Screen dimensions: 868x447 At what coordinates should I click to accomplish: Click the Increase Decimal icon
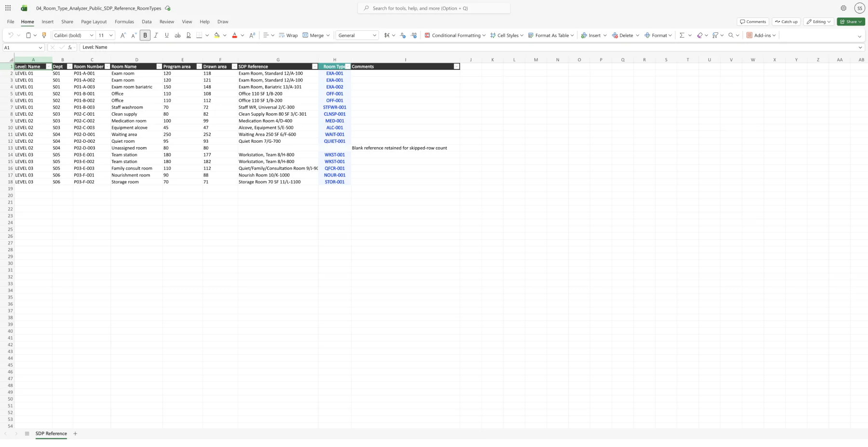pos(413,35)
